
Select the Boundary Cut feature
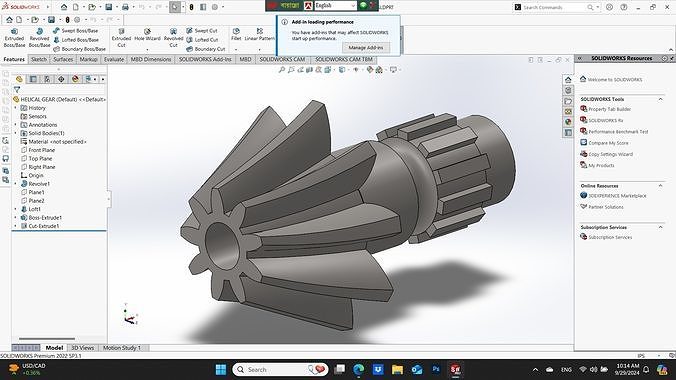coord(206,49)
